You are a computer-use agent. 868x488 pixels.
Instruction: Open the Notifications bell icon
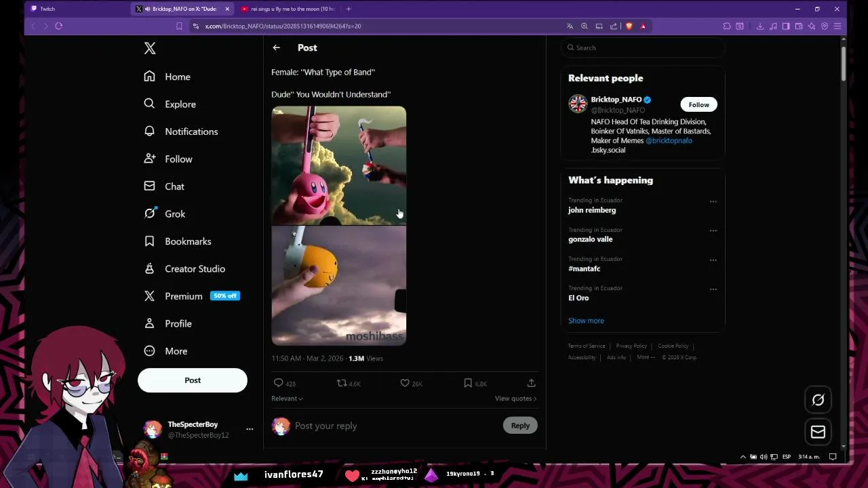[150, 131]
